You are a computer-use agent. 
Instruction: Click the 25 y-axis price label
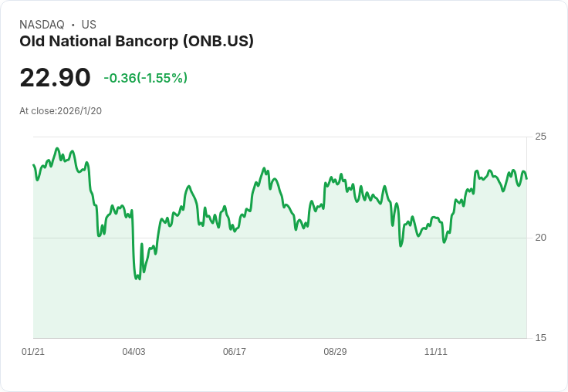[x=540, y=137]
